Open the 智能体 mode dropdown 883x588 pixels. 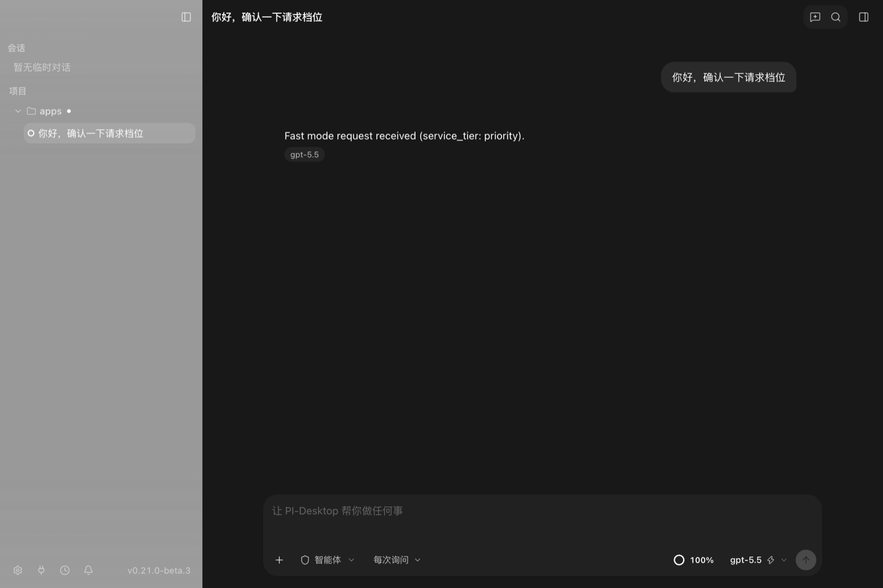click(327, 560)
